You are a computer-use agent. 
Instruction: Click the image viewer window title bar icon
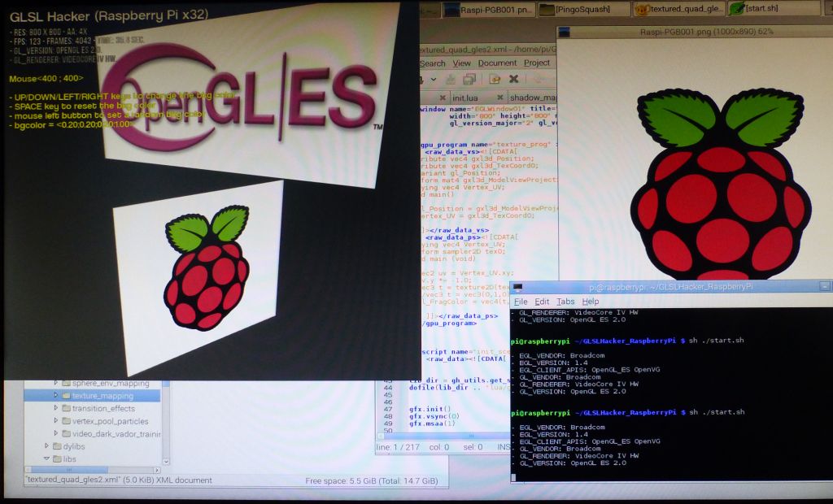tap(565, 33)
